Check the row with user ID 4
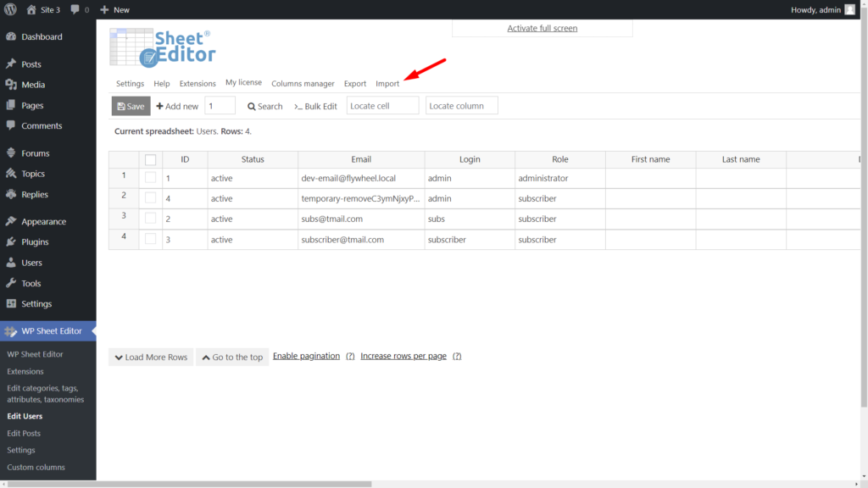Screen dimensions: 868x488 click(x=150, y=197)
